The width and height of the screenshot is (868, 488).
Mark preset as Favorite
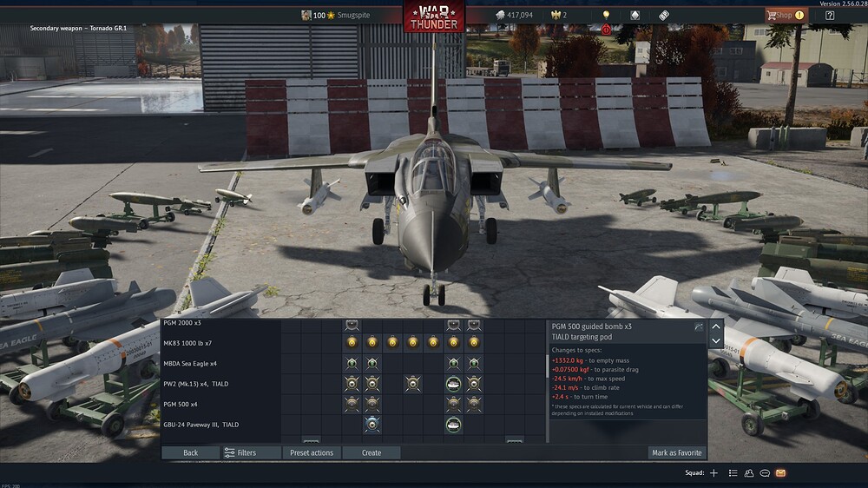click(677, 452)
